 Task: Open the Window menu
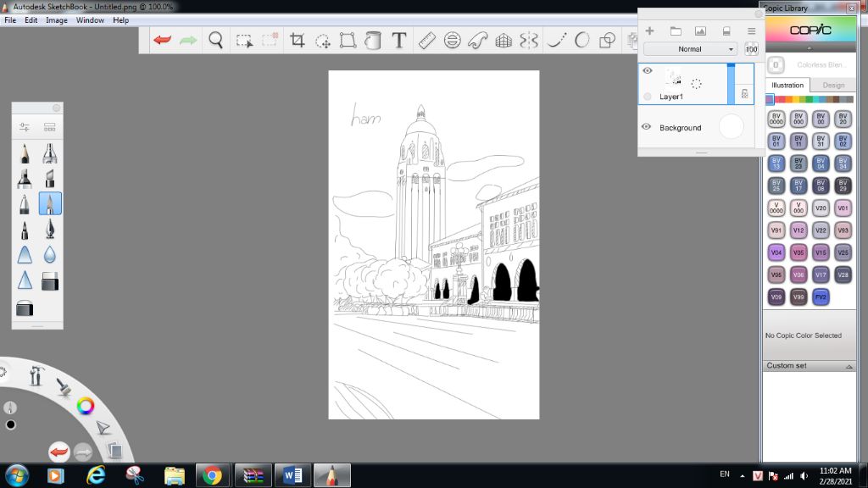point(90,20)
